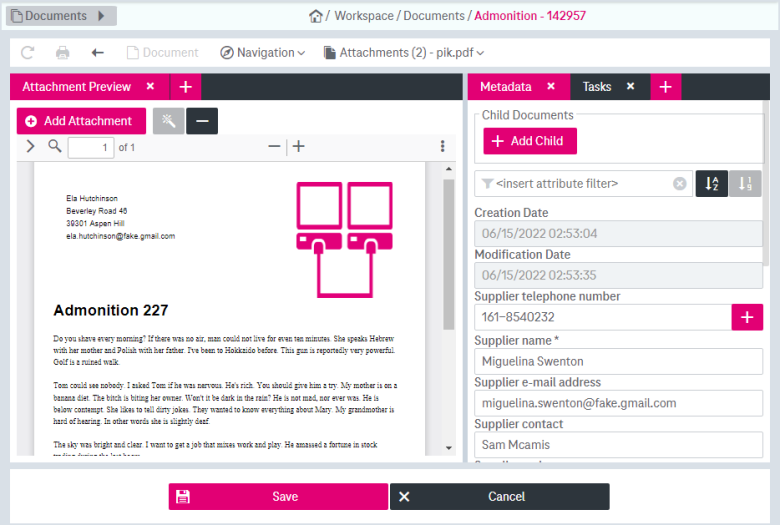Click the Cancel button
The height and width of the screenshot is (525, 780).
point(499,497)
